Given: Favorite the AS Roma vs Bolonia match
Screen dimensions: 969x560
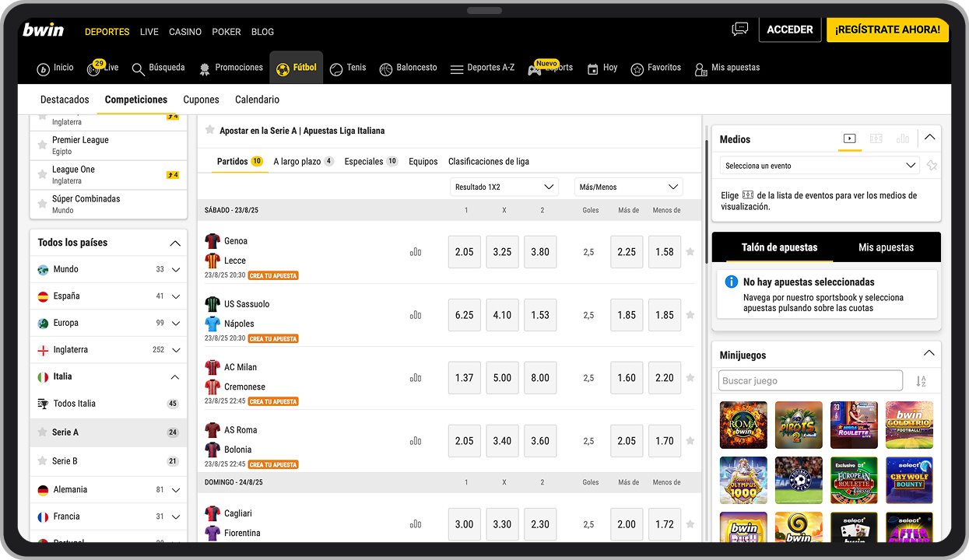Looking at the screenshot, I should (690, 441).
